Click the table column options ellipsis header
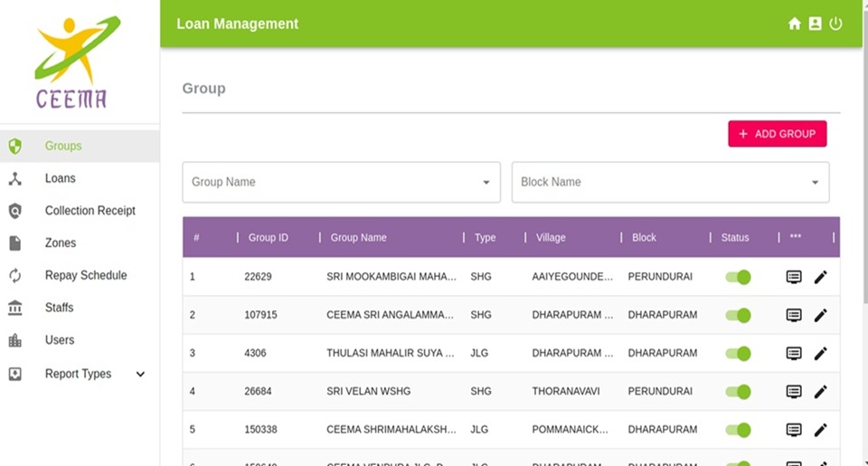The height and width of the screenshot is (466, 868). 795,237
